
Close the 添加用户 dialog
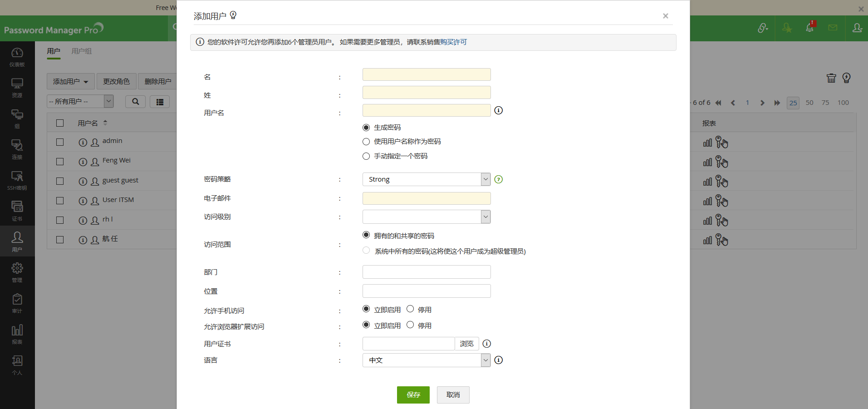click(666, 16)
